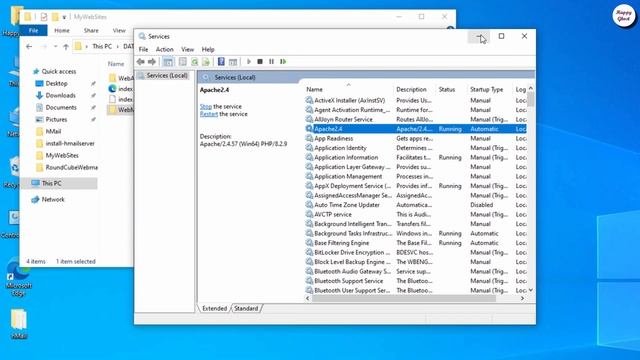Select Application Layer Gateway service

click(416, 167)
